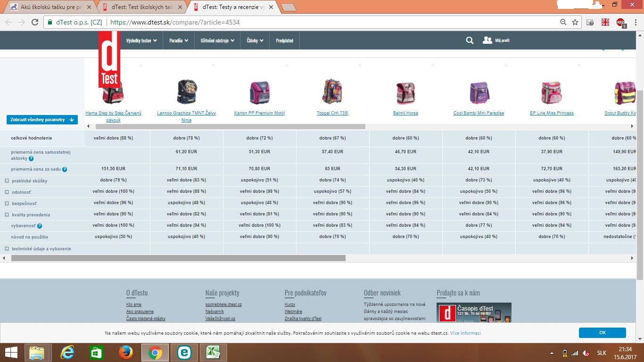Click the dTest red logo
Screen dimensions: 644x362
tap(109, 59)
